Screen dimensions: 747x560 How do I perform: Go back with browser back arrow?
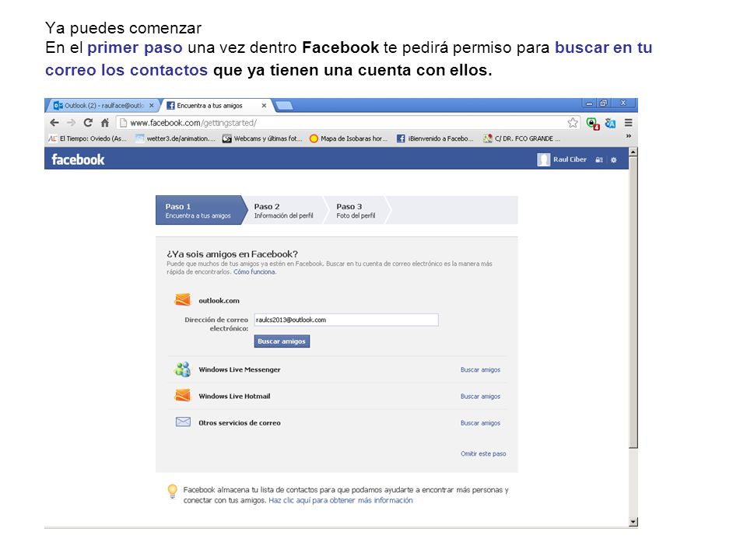pos(54,123)
